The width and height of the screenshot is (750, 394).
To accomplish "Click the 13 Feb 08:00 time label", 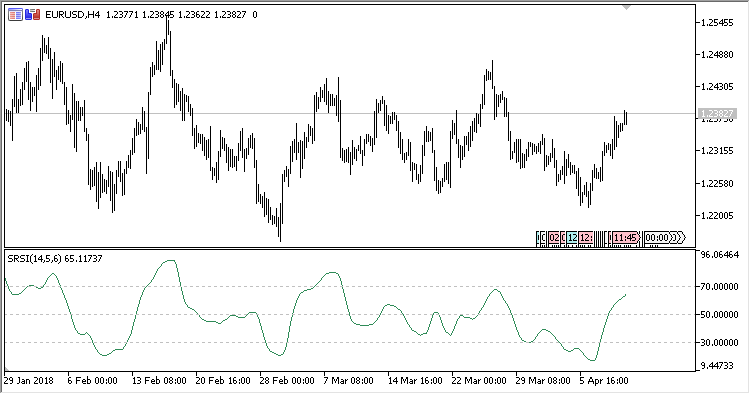I will tap(159, 381).
